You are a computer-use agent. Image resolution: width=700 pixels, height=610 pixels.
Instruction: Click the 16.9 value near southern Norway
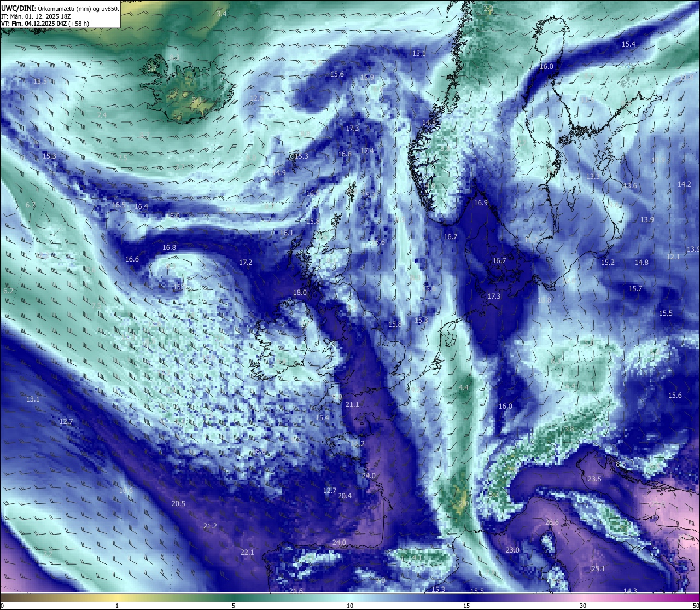481,203
